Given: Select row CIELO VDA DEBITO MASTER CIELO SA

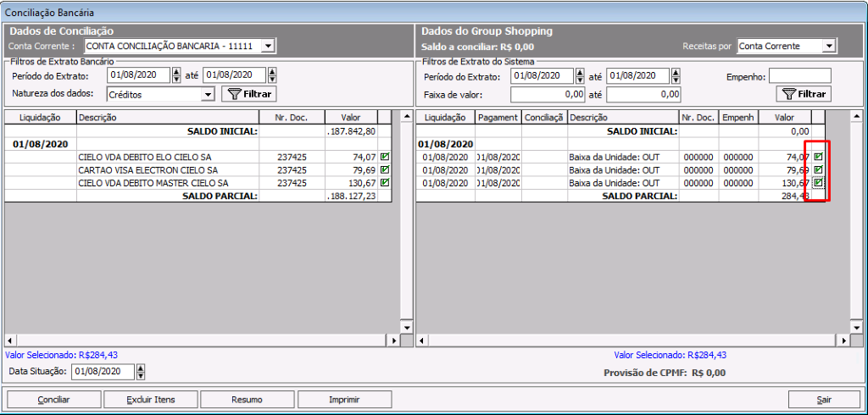Looking at the screenshot, I should click(x=198, y=183).
